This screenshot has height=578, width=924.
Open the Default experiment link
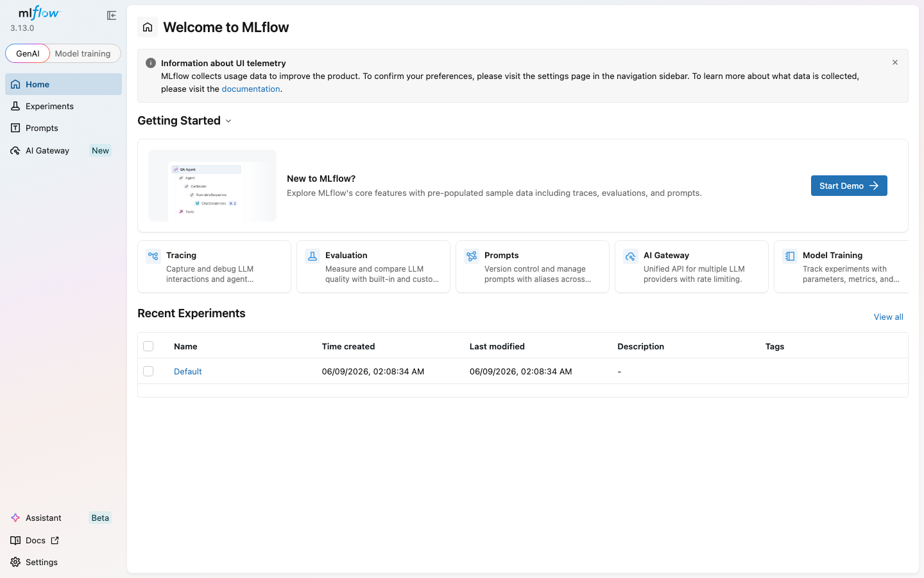pyautogui.click(x=187, y=371)
